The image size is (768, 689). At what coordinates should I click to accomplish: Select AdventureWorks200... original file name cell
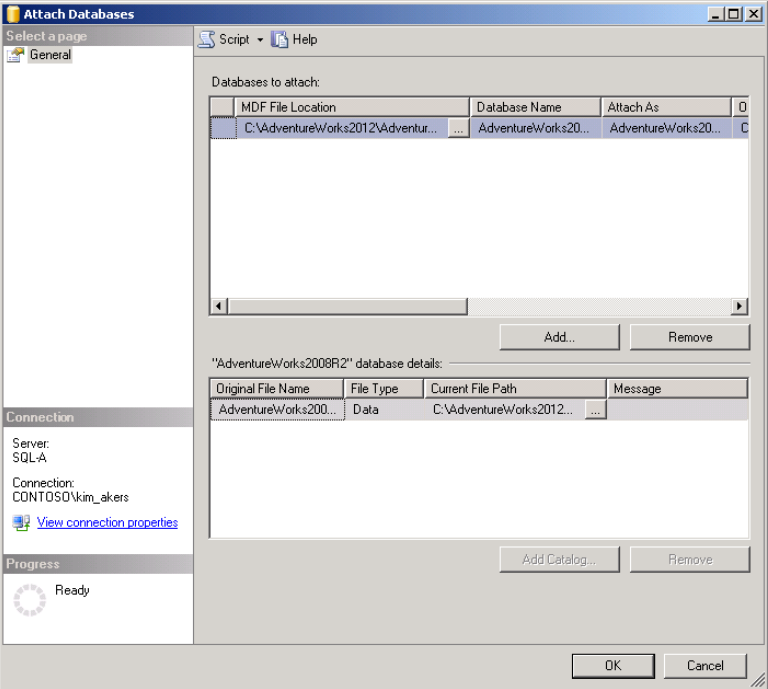[277, 409]
